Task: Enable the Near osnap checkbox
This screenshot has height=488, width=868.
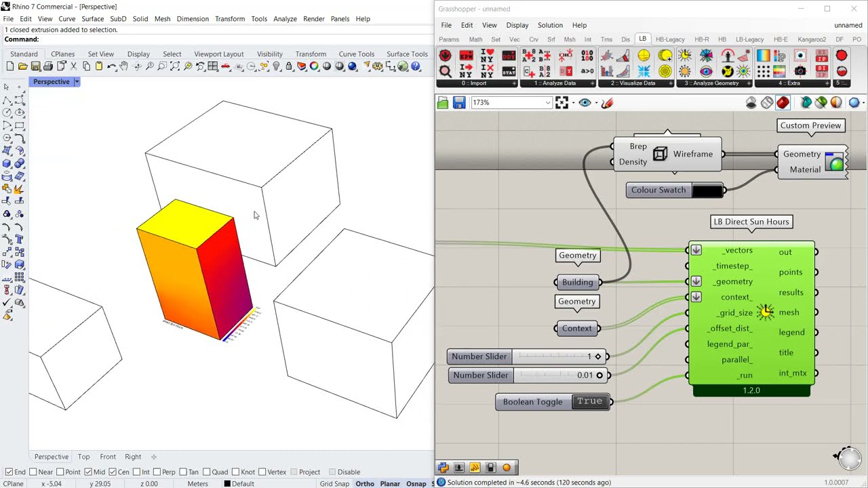Action: [33, 472]
